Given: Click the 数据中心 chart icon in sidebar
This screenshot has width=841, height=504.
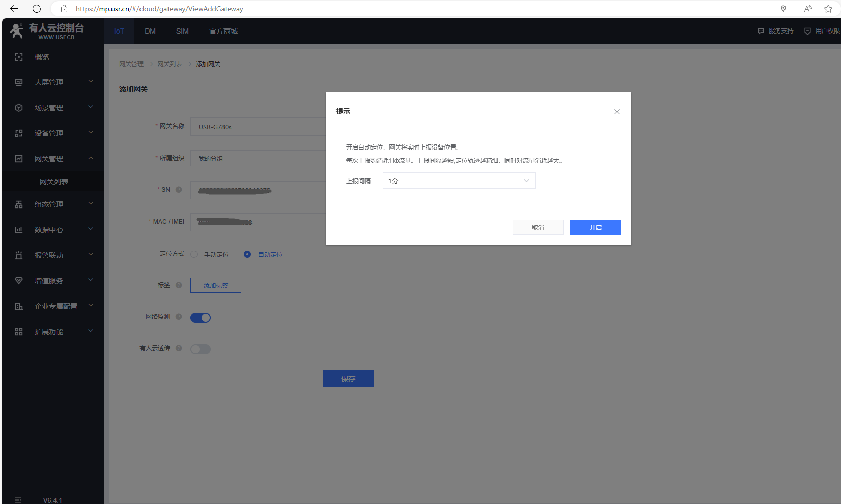Looking at the screenshot, I should (19, 230).
